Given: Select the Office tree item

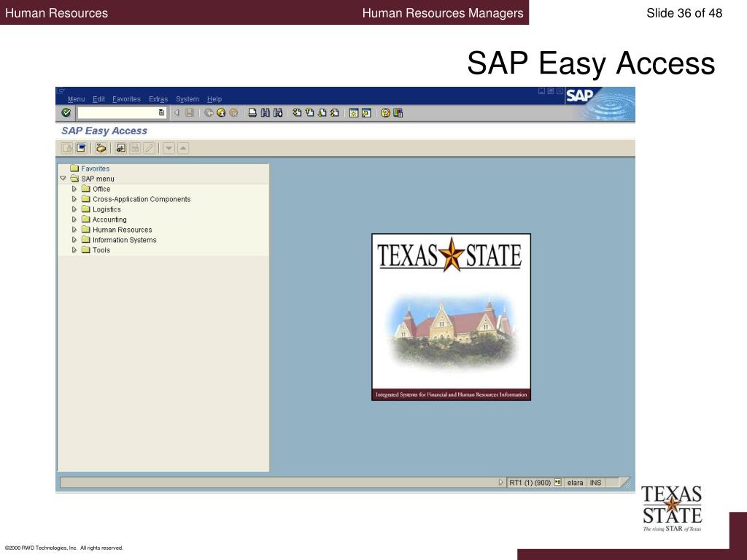Looking at the screenshot, I should 101,189.
